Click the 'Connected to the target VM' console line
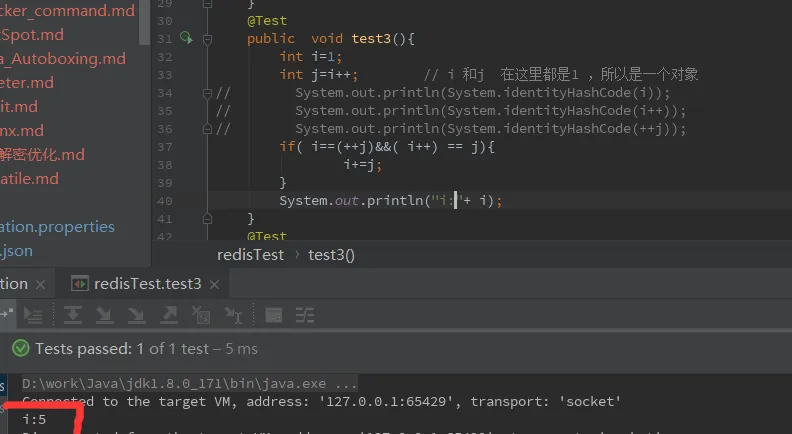 point(321,402)
